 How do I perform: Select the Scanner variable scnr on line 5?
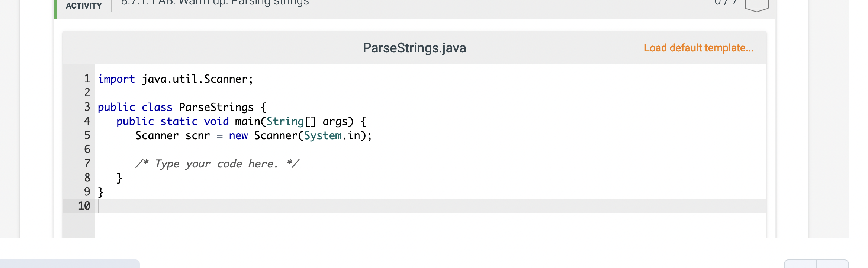(197, 135)
